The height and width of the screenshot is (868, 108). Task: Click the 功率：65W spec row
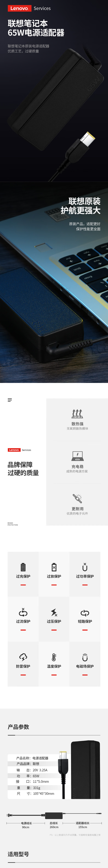28,776
